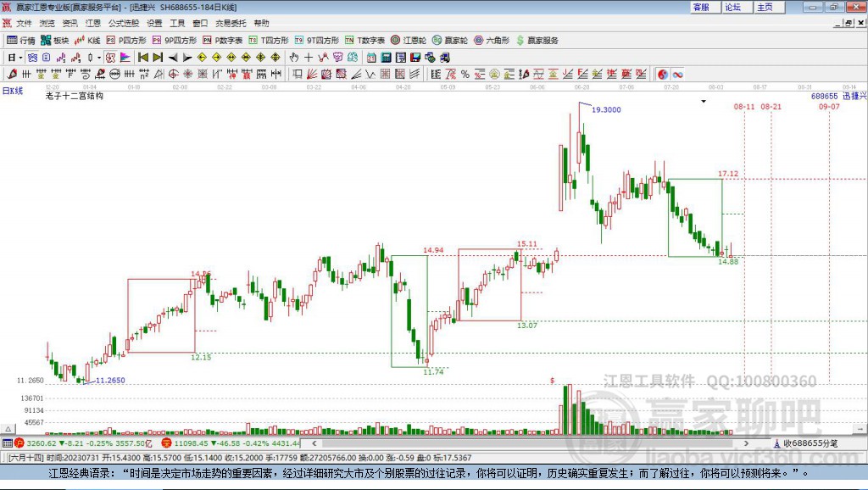The height and width of the screenshot is (490, 868).
Task: Open the 交易委托 menu
Action: pyautogui.click(x=231, y=23)
